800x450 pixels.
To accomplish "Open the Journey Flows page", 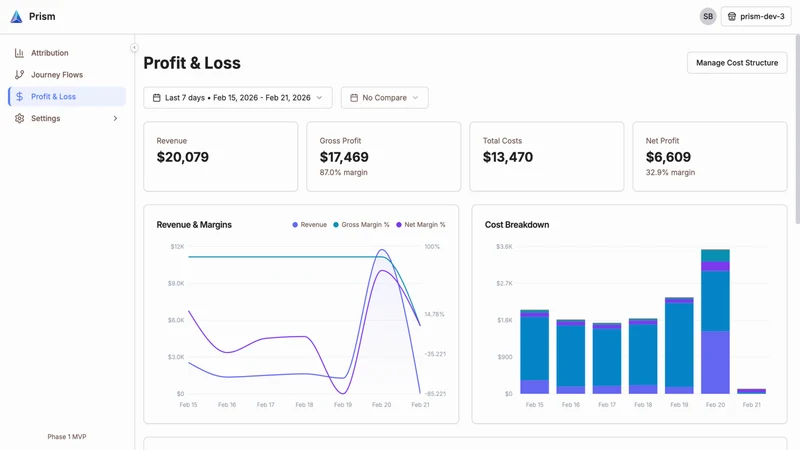I will coord(67,74).
